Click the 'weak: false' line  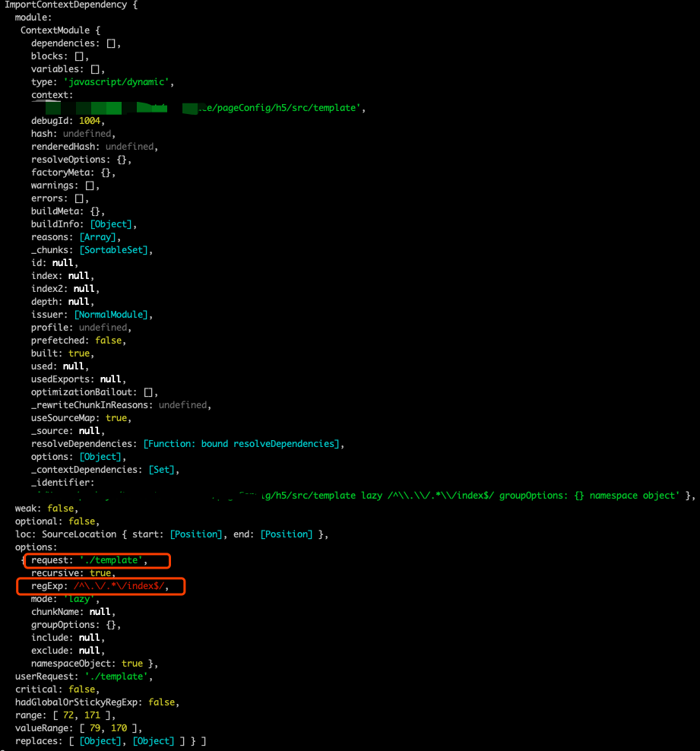tap(46, 509)
